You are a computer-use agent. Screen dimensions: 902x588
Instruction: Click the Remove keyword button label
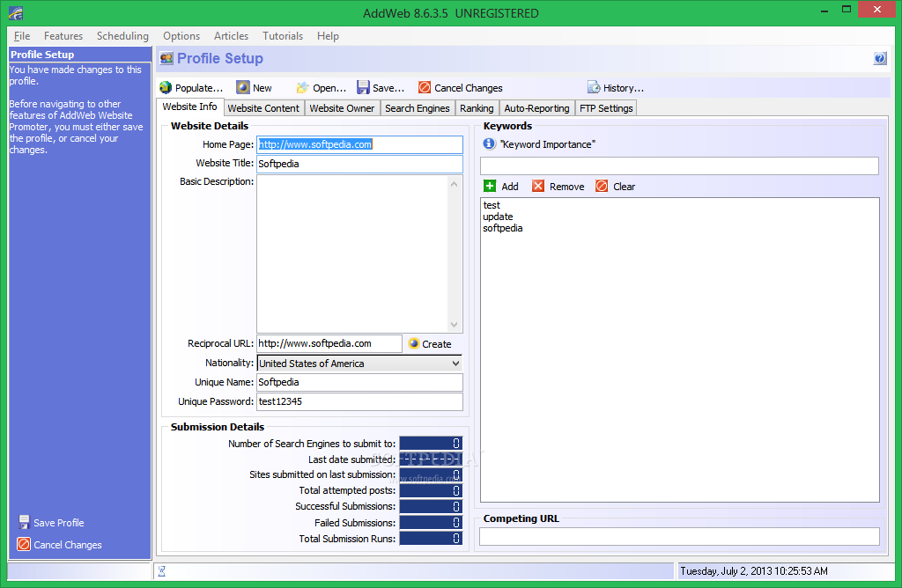(566, 187)
